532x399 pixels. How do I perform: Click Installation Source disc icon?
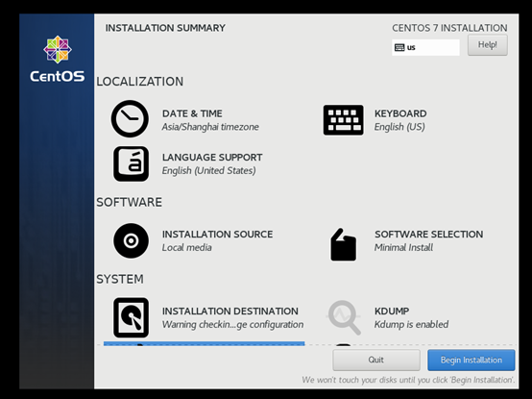[x=131, y=240]
